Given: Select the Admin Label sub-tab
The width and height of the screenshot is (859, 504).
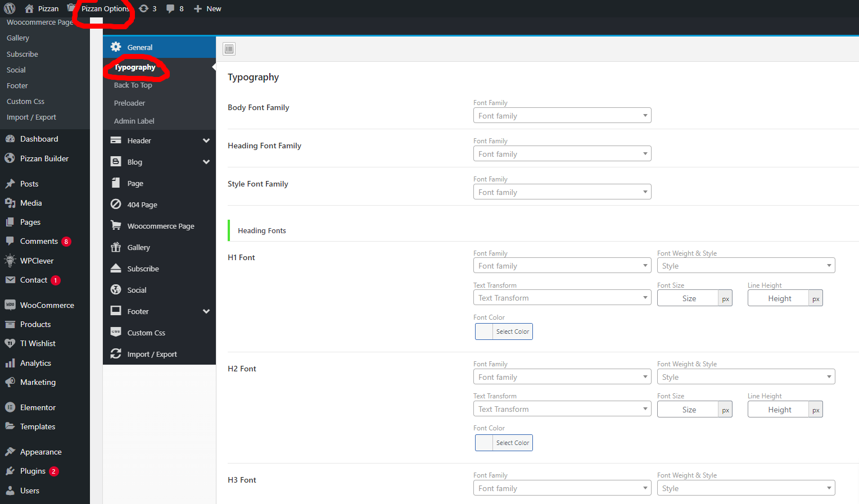Looking at the screenshot, I should pyautogui.click(x=134, y=121).
